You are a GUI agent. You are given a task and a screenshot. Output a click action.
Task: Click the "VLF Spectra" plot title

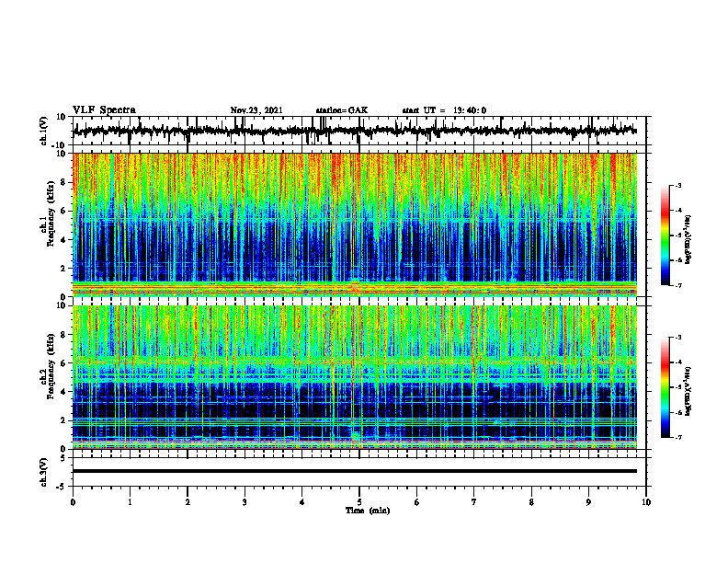click(x=105, y=110)
